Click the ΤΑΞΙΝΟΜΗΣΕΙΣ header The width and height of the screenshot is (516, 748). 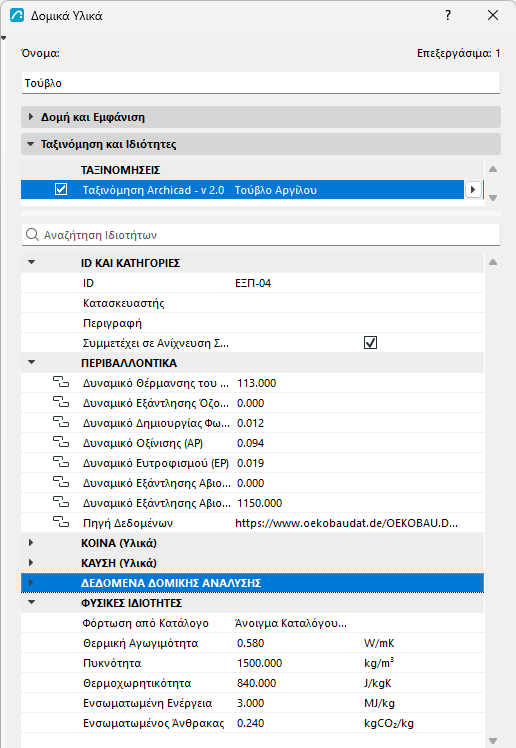pyautogui.click(x=120, y=170)
